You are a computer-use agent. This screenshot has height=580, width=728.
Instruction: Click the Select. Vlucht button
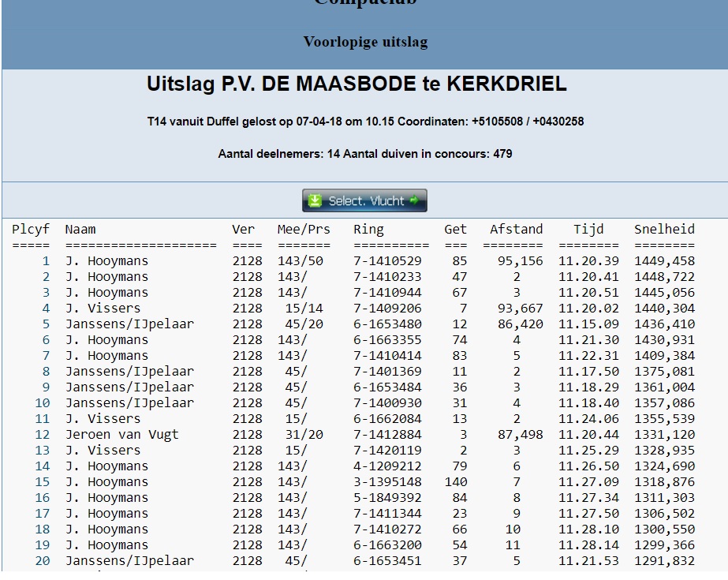[364, 200]
